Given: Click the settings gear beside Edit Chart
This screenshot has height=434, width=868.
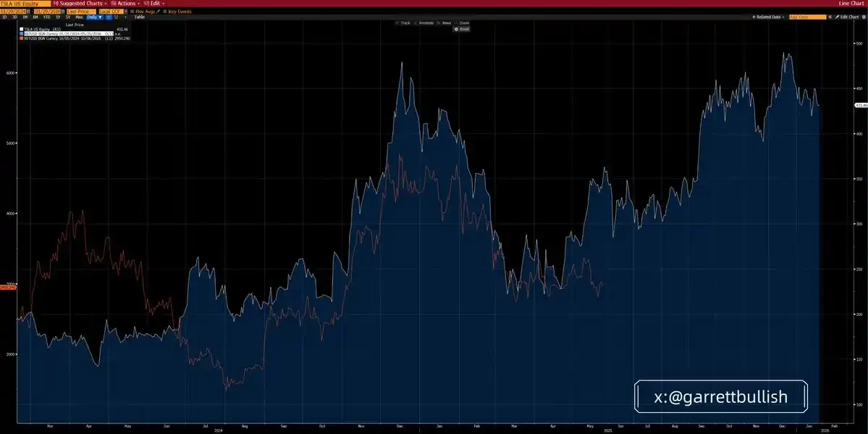Looking at the screenshot, I should click(864, 17).
